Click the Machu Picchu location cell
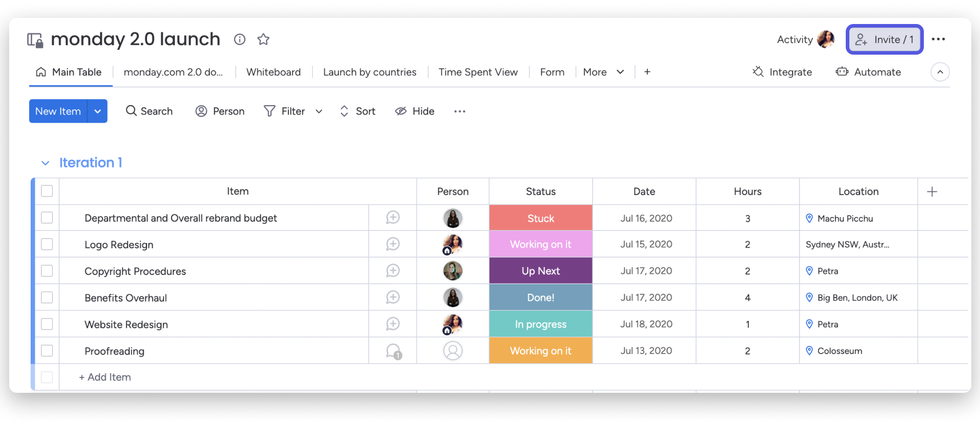Screen dimensions: 980x426 pyautogui.click(x=859, y=218)
